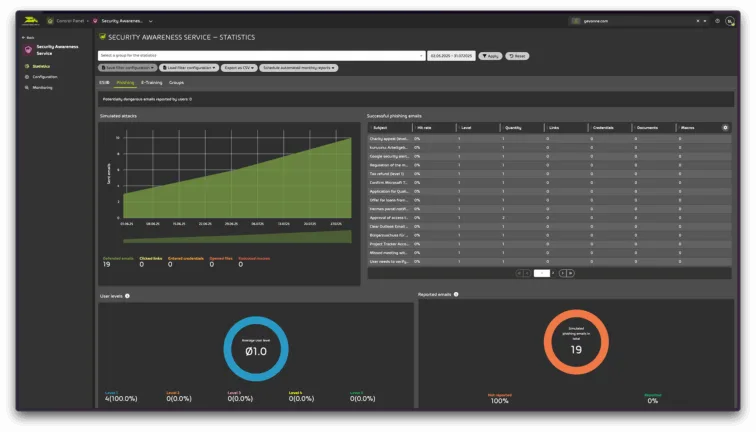
Task: Show info icon beside Reported emails
Action: pyautogui.click(x=456, y=294)
